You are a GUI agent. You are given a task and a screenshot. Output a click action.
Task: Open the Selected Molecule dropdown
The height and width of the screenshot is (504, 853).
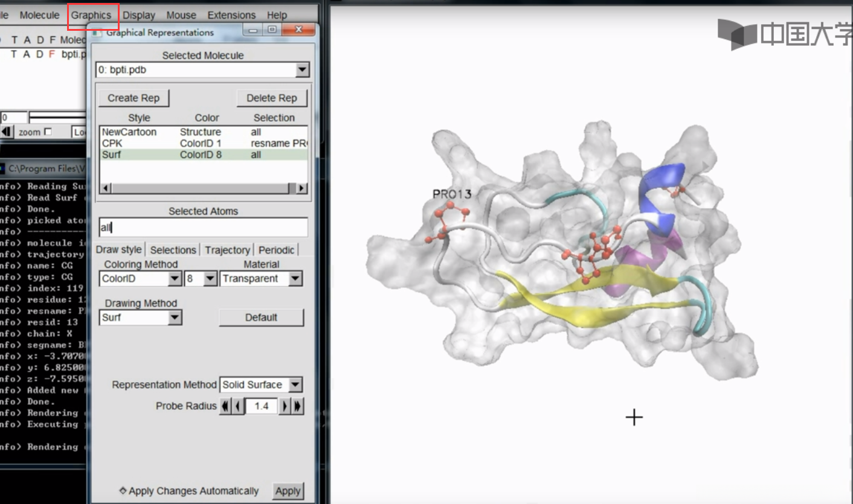(303, 70)
